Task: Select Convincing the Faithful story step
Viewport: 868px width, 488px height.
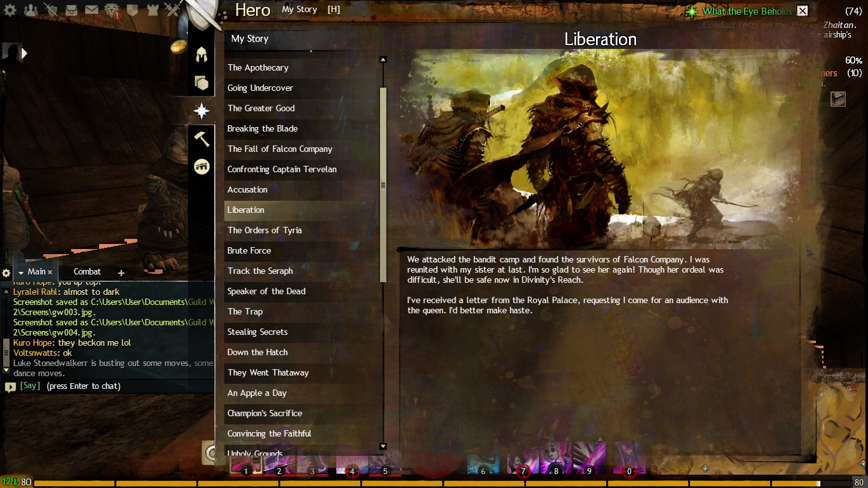Action: tap(301, 434)
